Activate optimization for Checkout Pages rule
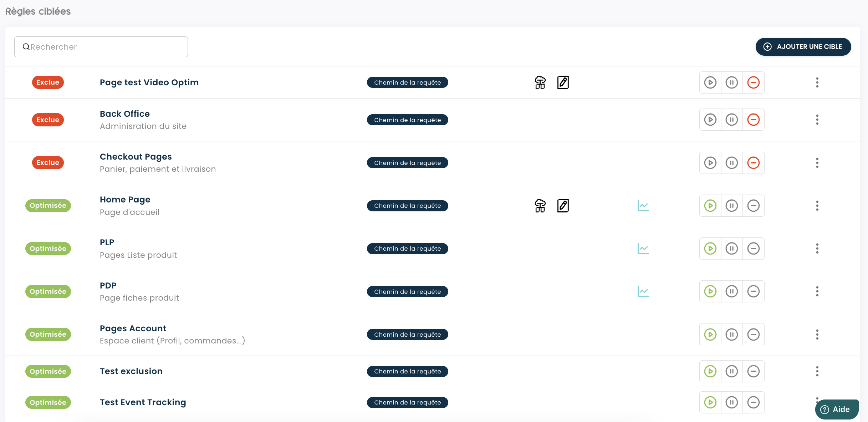This screenshot has height=422, width=868. tap(710, 163)
